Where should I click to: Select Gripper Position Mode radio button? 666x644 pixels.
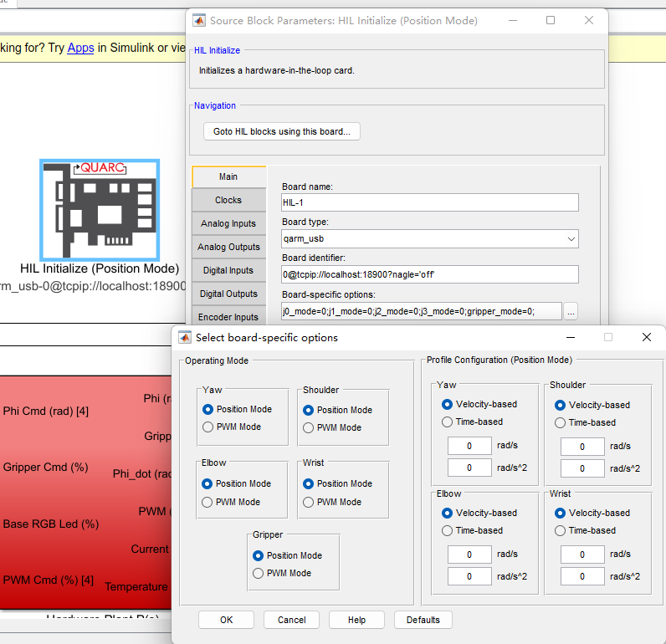tap(258, 555)
